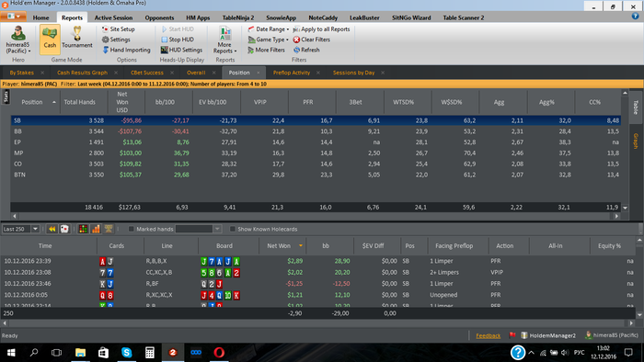Close the By Stakes report tab
Image resolution: width=644 pixels, height=362 pixels.
[42, 73]
